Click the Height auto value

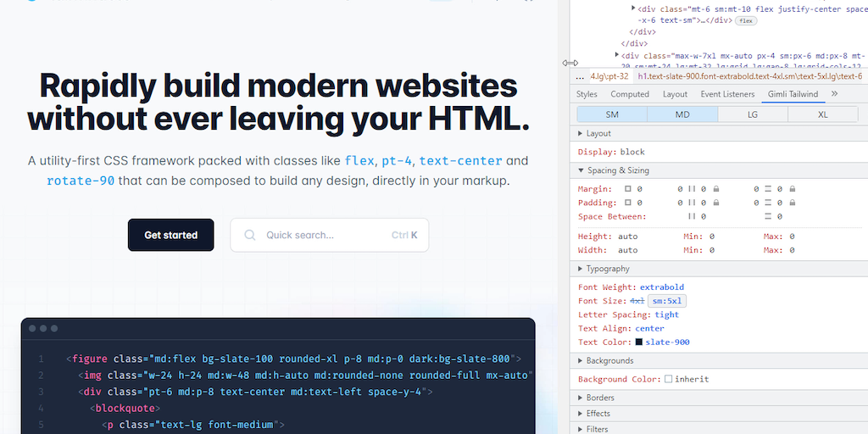pyautogui.click(x=628, y=236)
